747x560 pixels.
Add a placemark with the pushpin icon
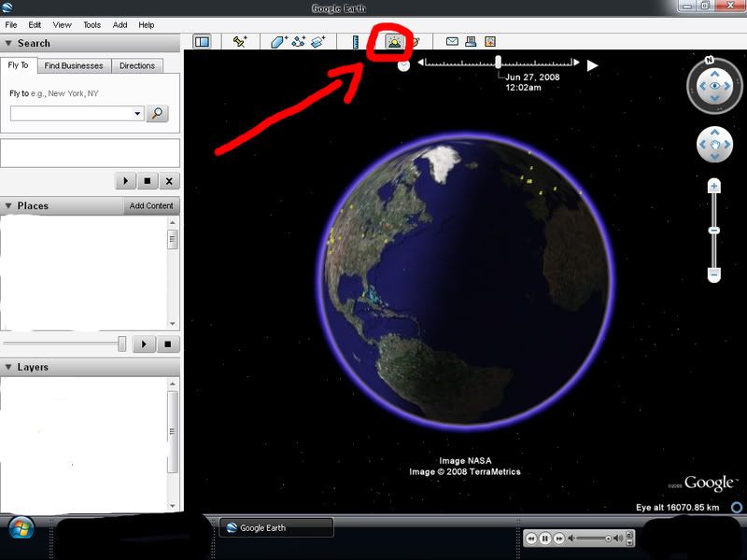click(240, 42)
